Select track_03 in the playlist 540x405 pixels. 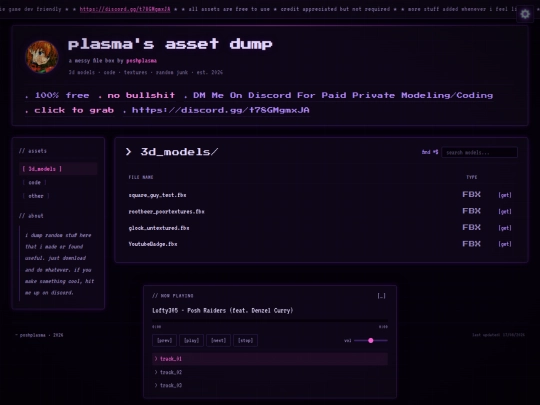pos(270,385)
